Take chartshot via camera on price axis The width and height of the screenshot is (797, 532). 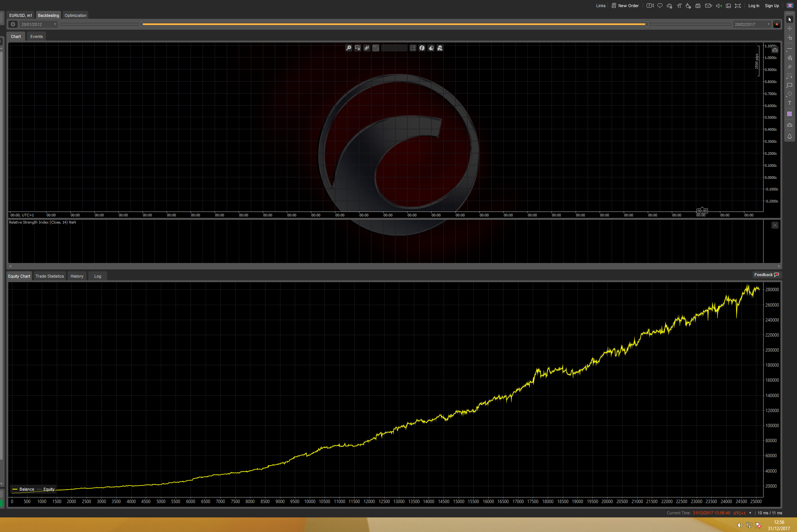(x=775, y=50)
